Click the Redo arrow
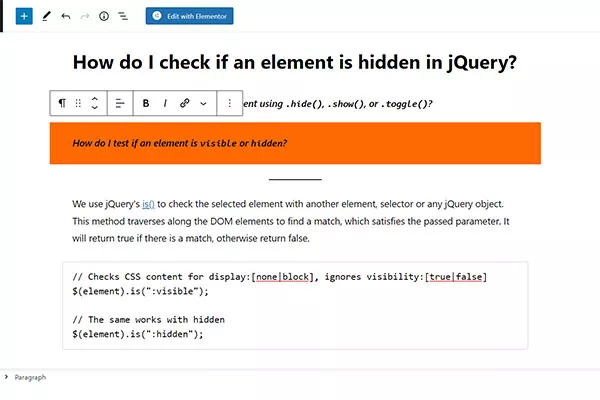Viewport: 600px width, 400px height. [85, 16]
